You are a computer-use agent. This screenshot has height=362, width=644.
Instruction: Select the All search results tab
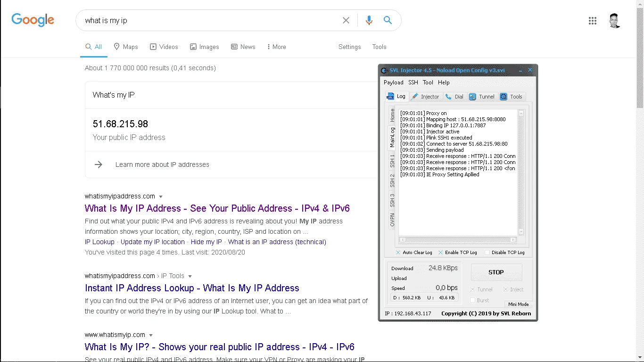pyautogui.click(x=93, y=47)
